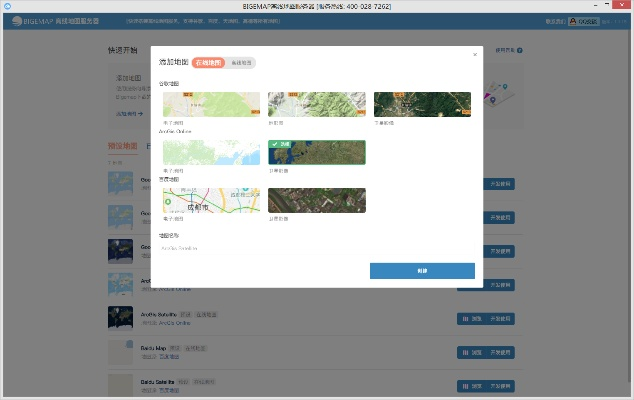The height and width of the screenshot is (400, 634).
Task: Open the 百度地图 source link under Baidu Map
Action: 169,356
